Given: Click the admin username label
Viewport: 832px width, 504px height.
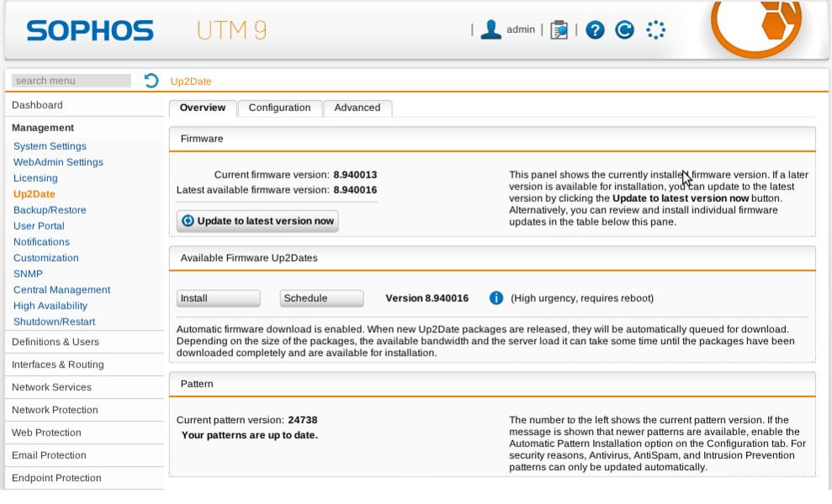Looking at the screenshot, I should [x=521, y=29].
